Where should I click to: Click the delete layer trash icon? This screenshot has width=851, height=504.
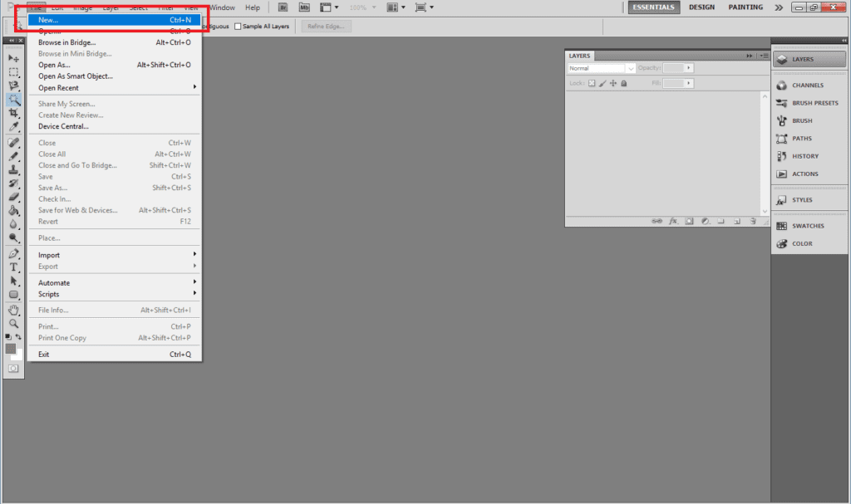click(x=752, y=222)
